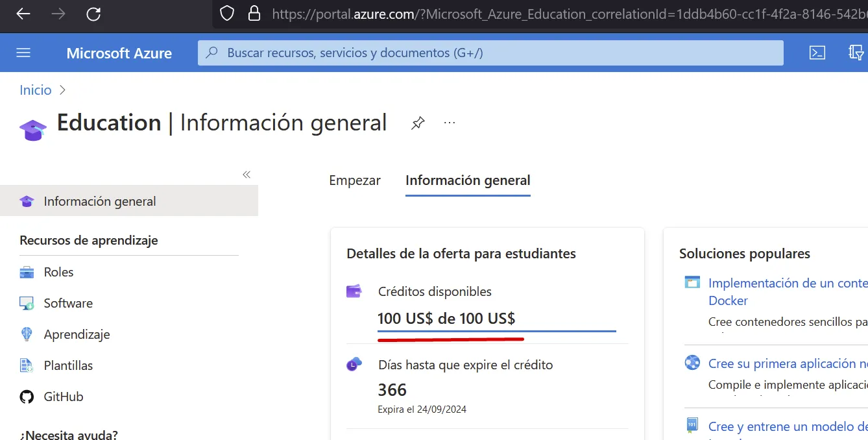Screen dimensions: 868x440
Task: Click the Inicio breadcrumb link
Action: point(36,90)
